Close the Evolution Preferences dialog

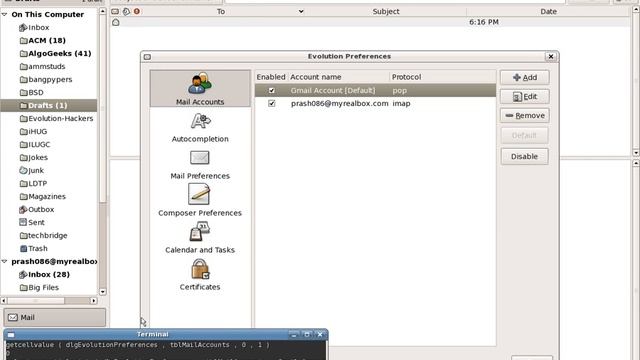tap(551, 56)
